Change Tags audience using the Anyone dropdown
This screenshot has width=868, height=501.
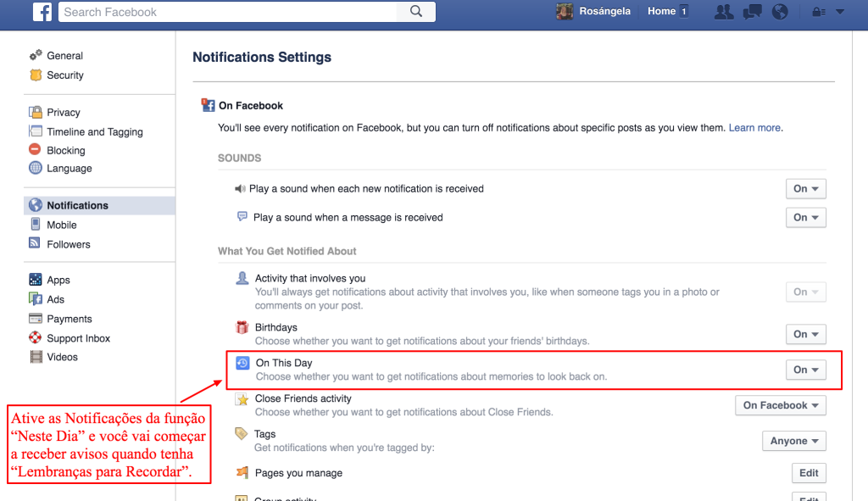pyautogui.click(x=793, y=440)
